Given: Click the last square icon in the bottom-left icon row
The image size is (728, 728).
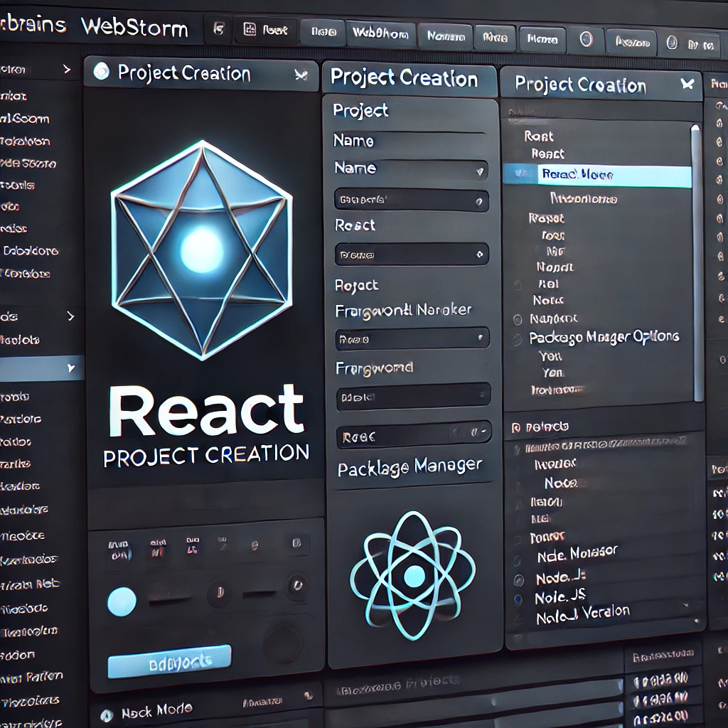Looking at the screenshot, I should (x=296, y=543).
